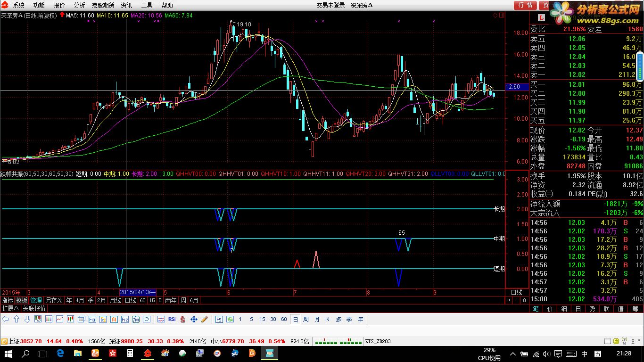Select the 日线 period button in indicator row
This screenshot has height=362, width=644.
pos(130,300)
